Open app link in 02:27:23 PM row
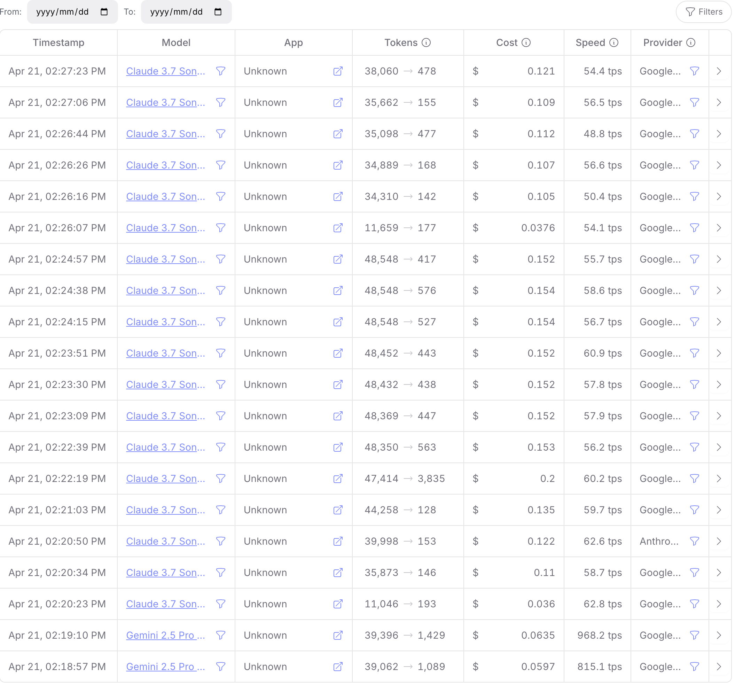 (x=338, y=71)
